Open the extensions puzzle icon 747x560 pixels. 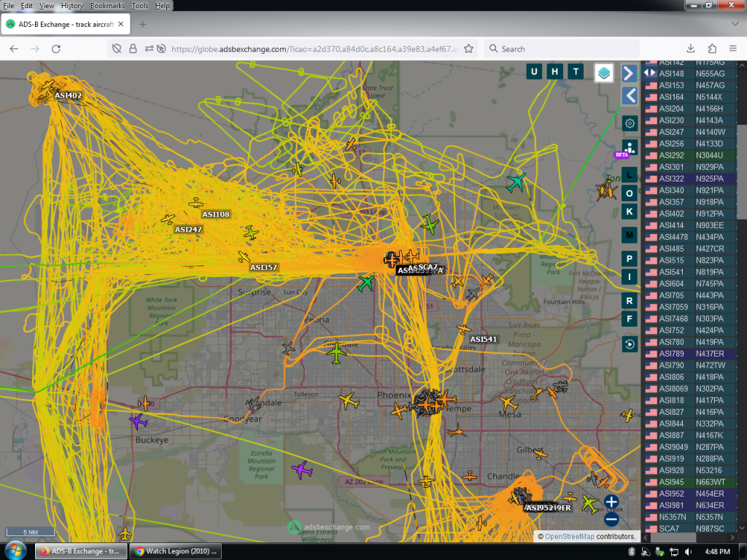pyautogui.click(x=712, y=49)
